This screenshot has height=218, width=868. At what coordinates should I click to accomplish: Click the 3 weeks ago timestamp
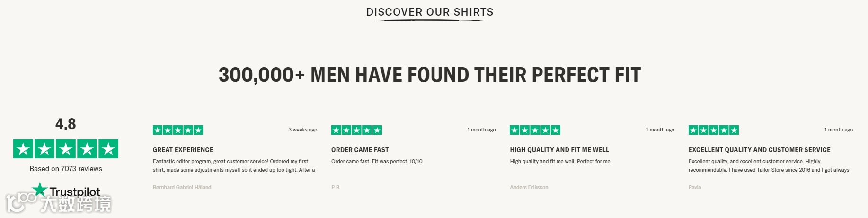tap(302, 130)
